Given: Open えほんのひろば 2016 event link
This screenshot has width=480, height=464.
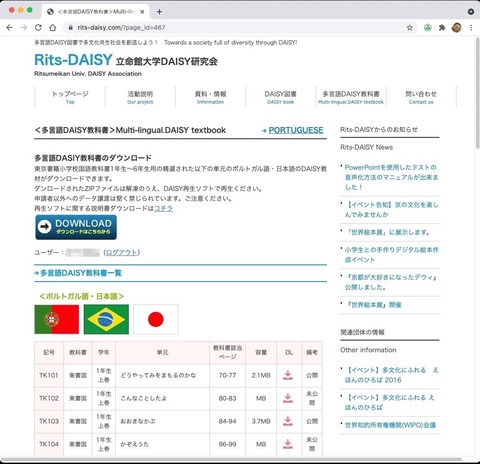Looking at the screenshot, I should 391,375.
